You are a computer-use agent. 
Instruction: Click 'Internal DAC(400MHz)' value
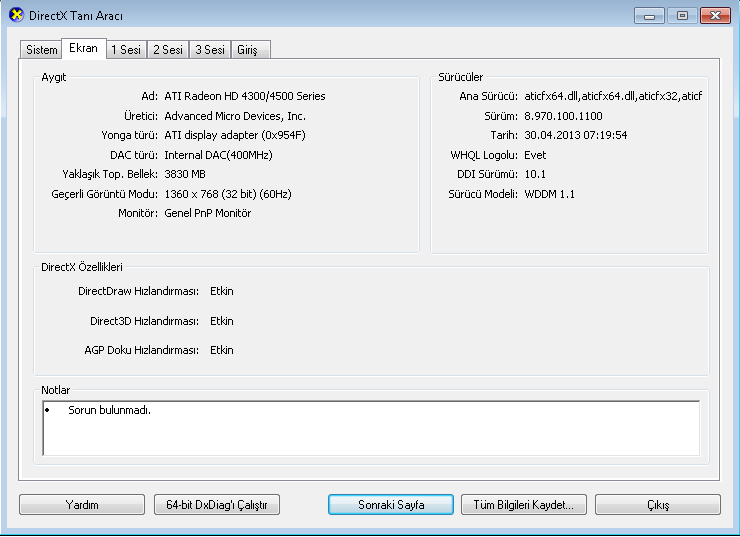[x=218, y=155]
